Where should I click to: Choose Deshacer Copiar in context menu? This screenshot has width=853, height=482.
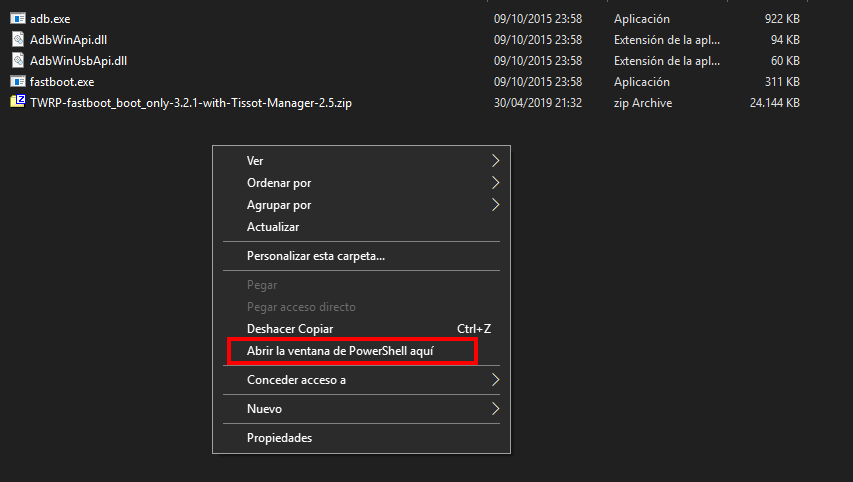[x=290, y=329]
